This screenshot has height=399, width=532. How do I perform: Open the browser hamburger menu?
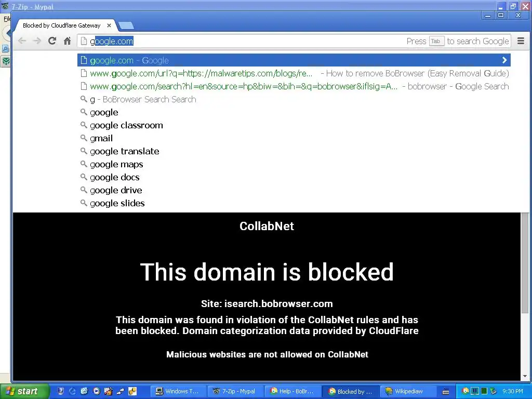521,41
